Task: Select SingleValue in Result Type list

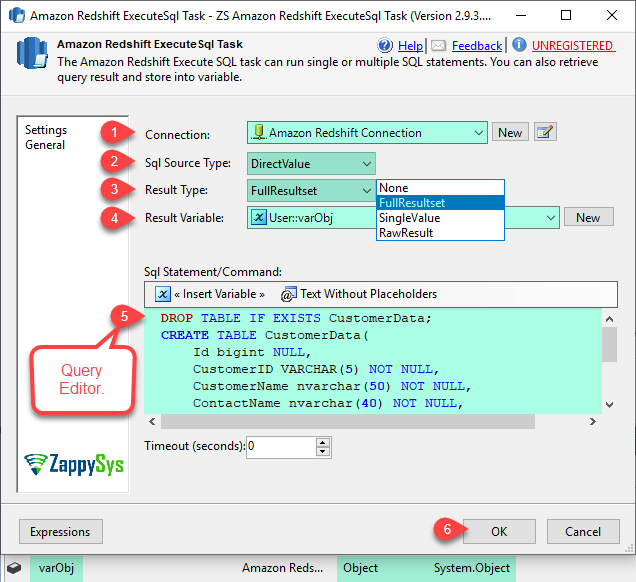Action: [x=440, y=218]
